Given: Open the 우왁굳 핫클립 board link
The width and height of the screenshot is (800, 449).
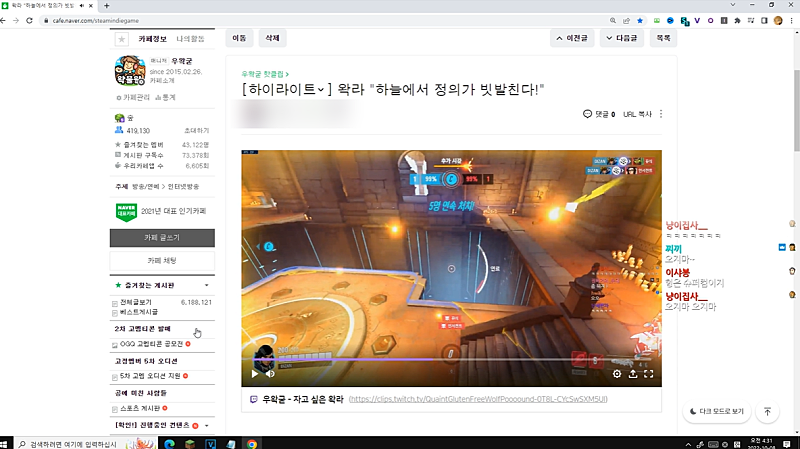Looking at the screenshot, I should pos(265,74).
